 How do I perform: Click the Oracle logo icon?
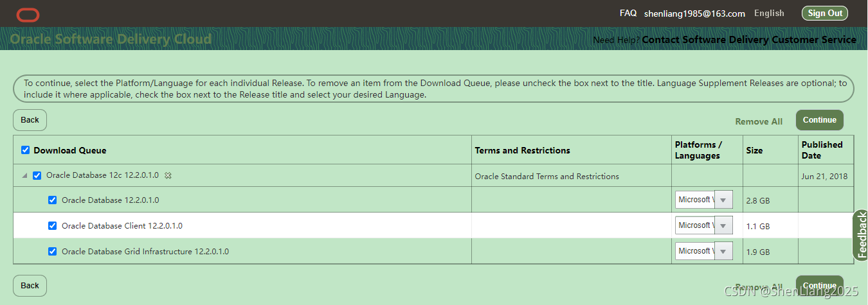(28, 14)
